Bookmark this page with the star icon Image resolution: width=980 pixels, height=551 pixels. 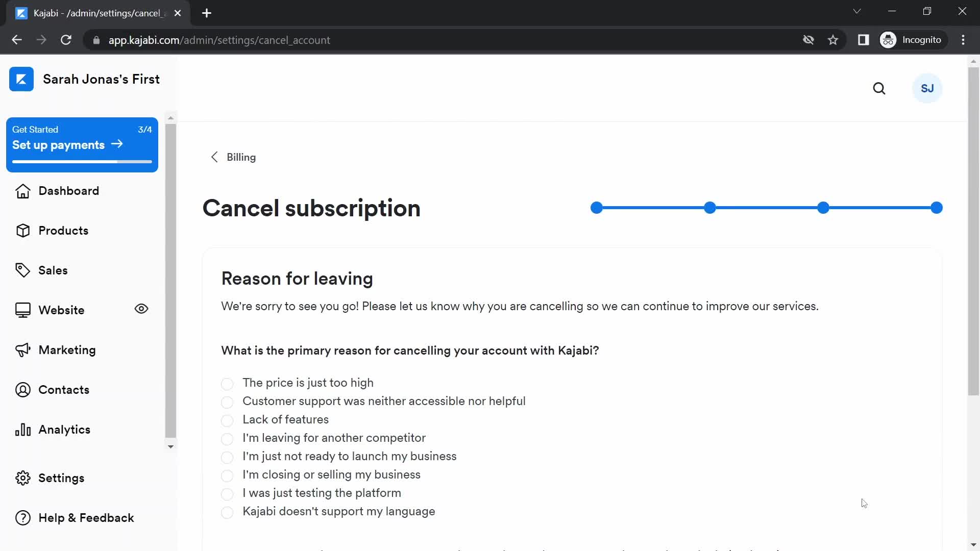[x=833, y=40]
